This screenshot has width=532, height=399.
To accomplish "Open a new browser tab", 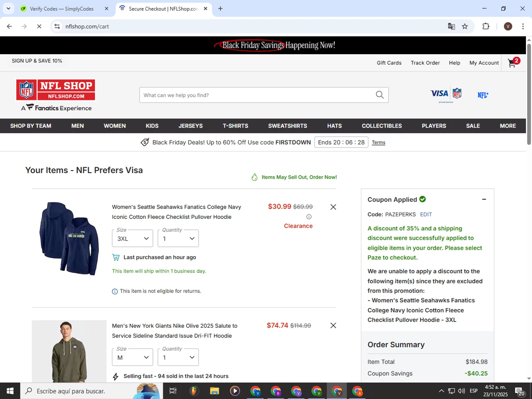I will [220, 9].
